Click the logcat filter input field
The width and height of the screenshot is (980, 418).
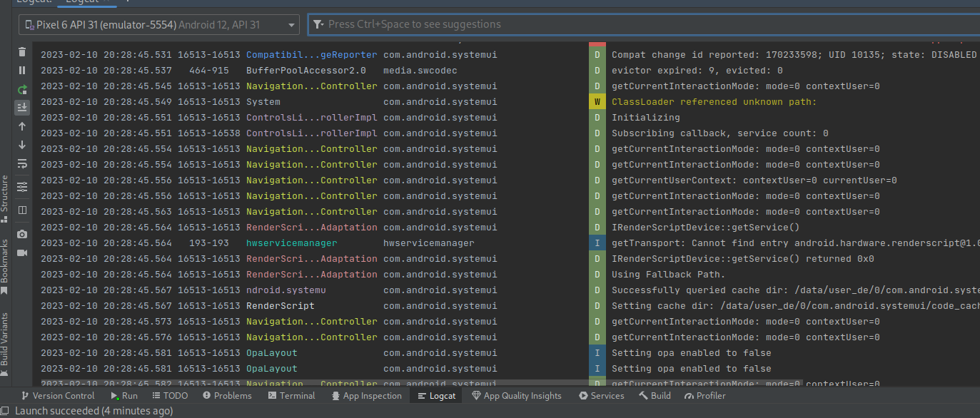(500, 24)
